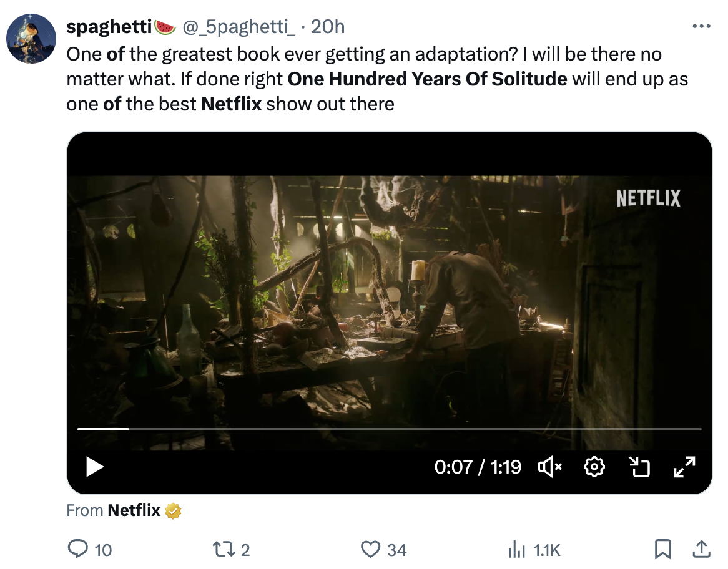Unmute the video sound
This screenshot has width=728, height=569.
(548, 467)
